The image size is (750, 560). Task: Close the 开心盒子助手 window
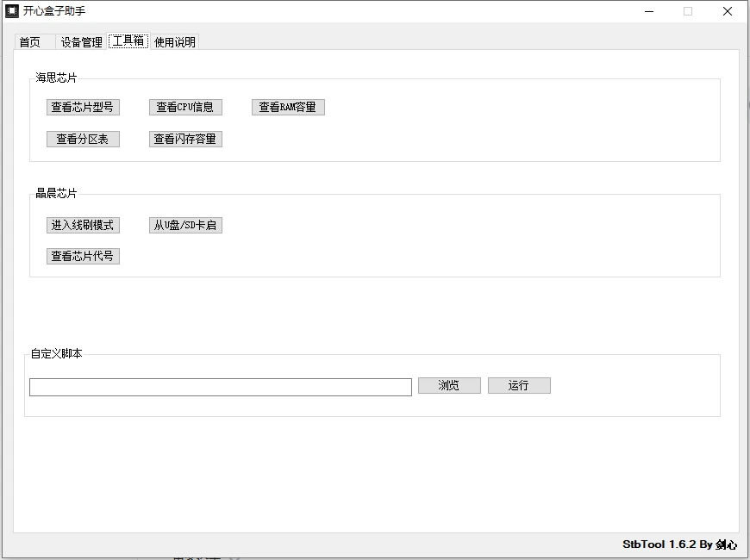728,11
